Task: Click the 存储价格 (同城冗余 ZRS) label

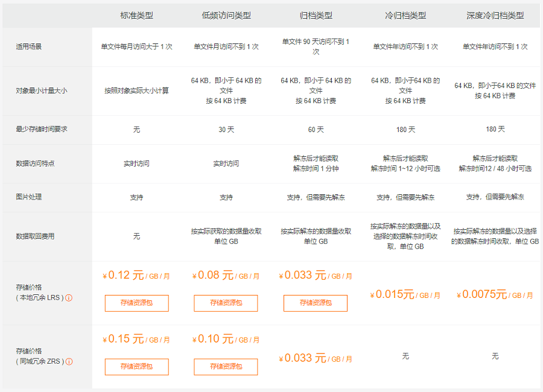Action: point(40,356)
